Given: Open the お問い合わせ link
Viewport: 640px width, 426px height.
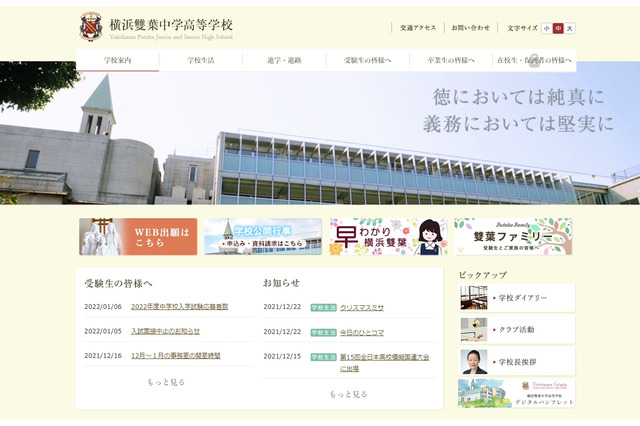Looking at the screenshot, I should pos(470,28).
